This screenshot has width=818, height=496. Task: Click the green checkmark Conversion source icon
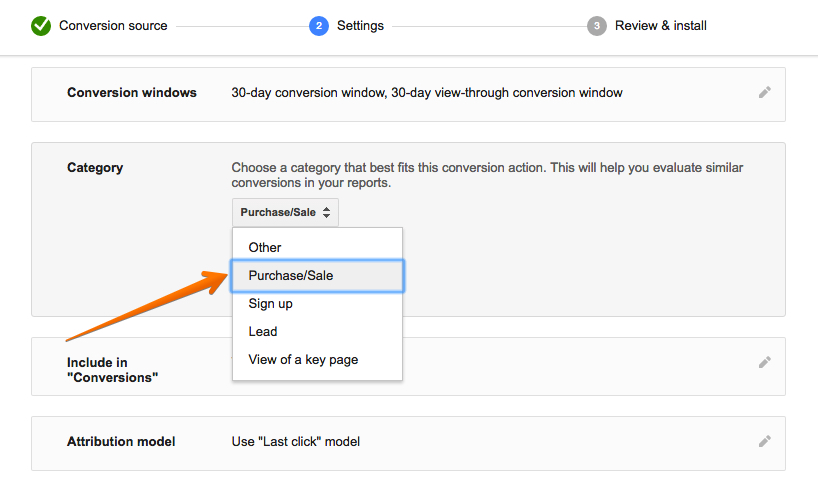click(41, 26)
